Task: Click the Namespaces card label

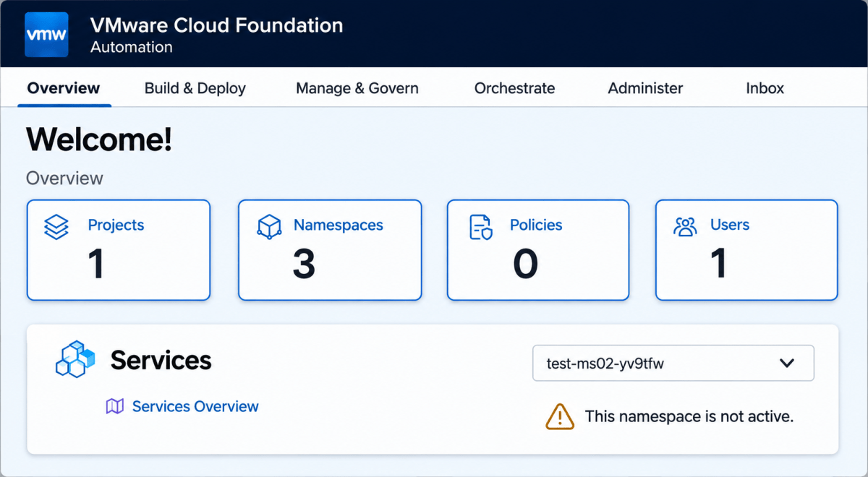Action: (x=339, y=225)
